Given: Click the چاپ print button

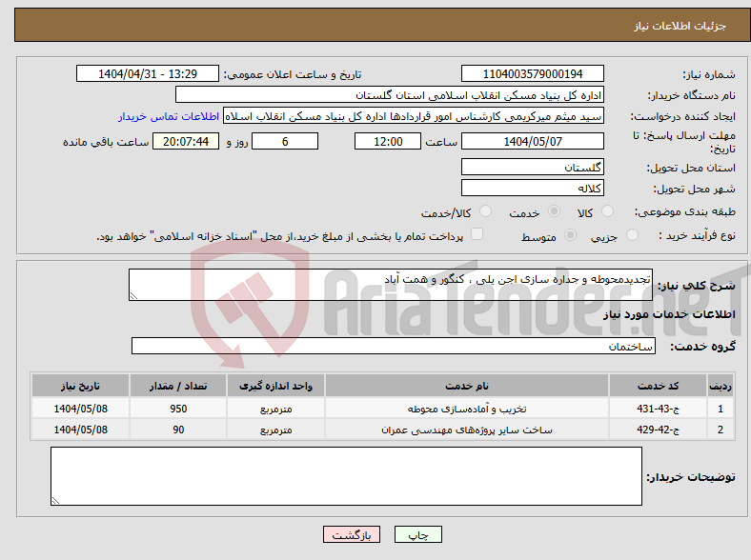Looking at the screenshot, I should (418, 534).
